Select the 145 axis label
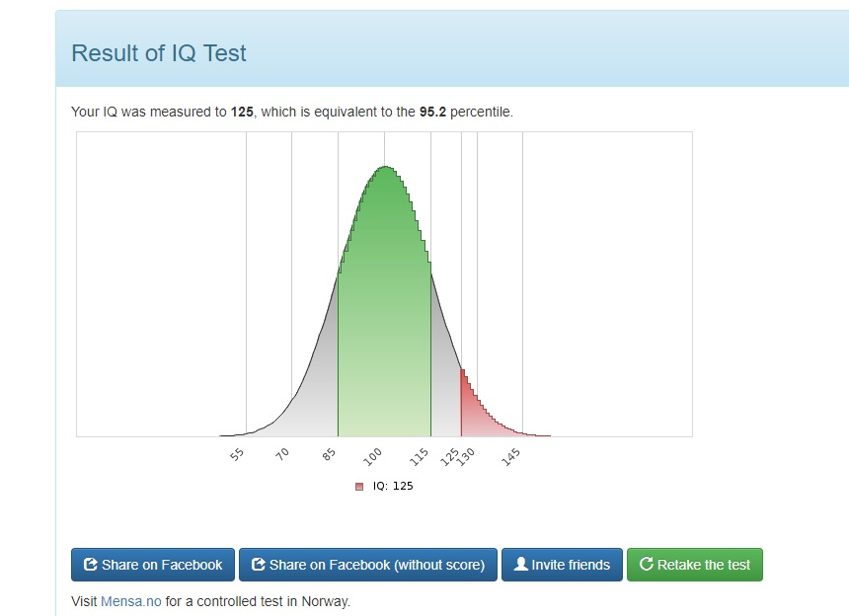Screen dimensions: 849x616 (512, 457)
